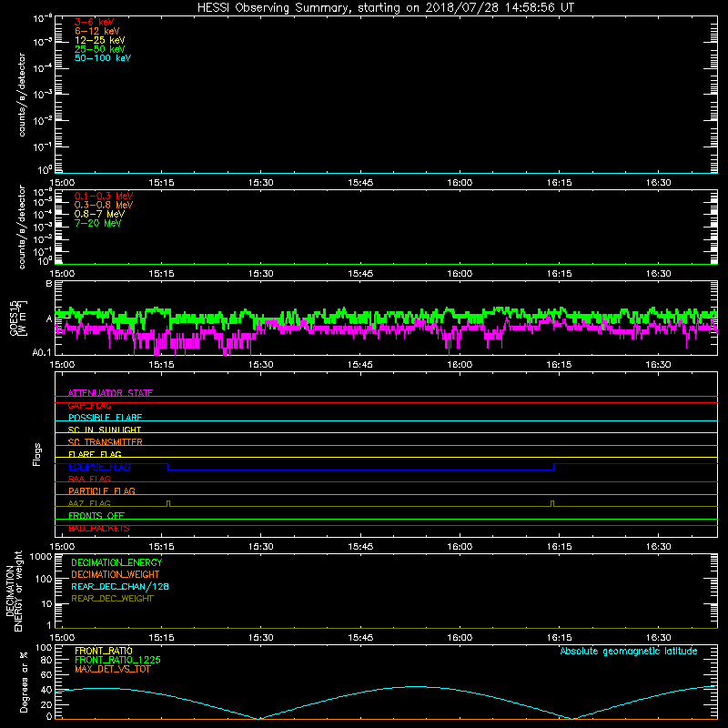Select the ATTENUATOR_STATE flag label

point(110,393)
